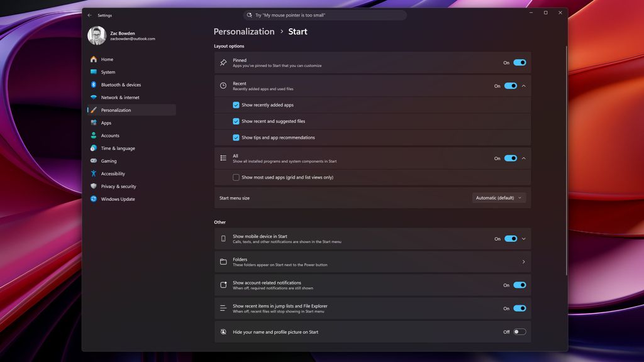Uncheck Show recently added apps
The height and width of the screenshot is (362, 644).
236,105
